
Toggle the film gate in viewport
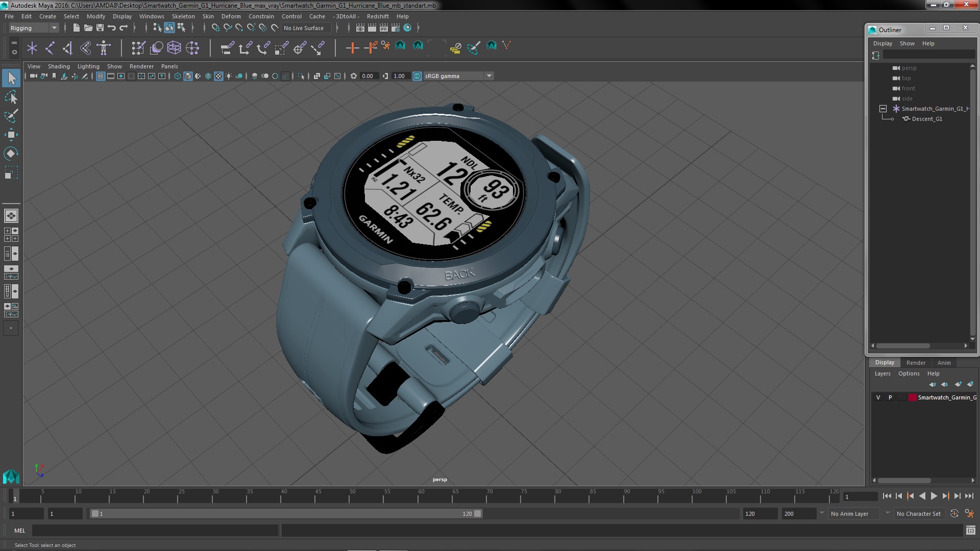point(111,76)
